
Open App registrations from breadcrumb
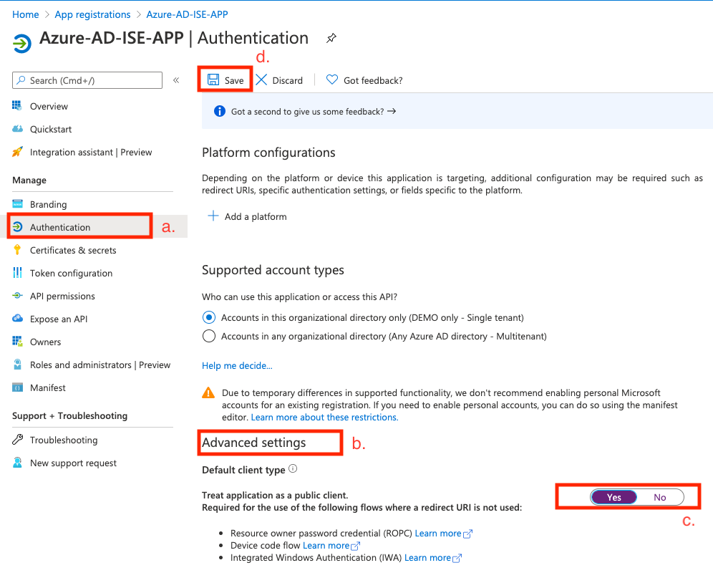coord(92,14)
